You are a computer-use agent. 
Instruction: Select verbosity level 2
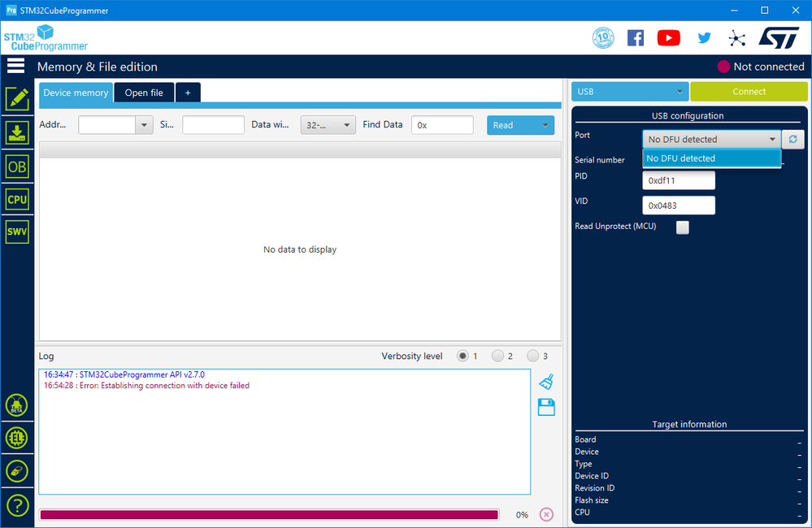coord(497,356)
